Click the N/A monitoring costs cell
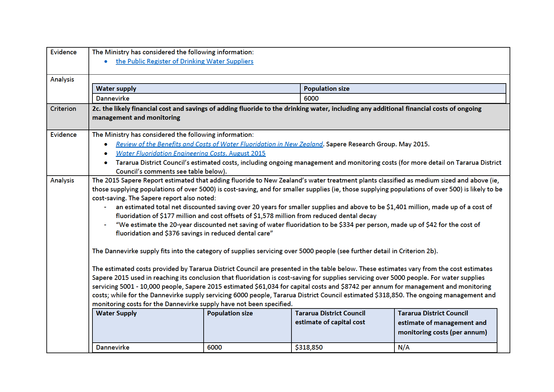This screenshot has width=554, height=392. (x=404, y=347)
